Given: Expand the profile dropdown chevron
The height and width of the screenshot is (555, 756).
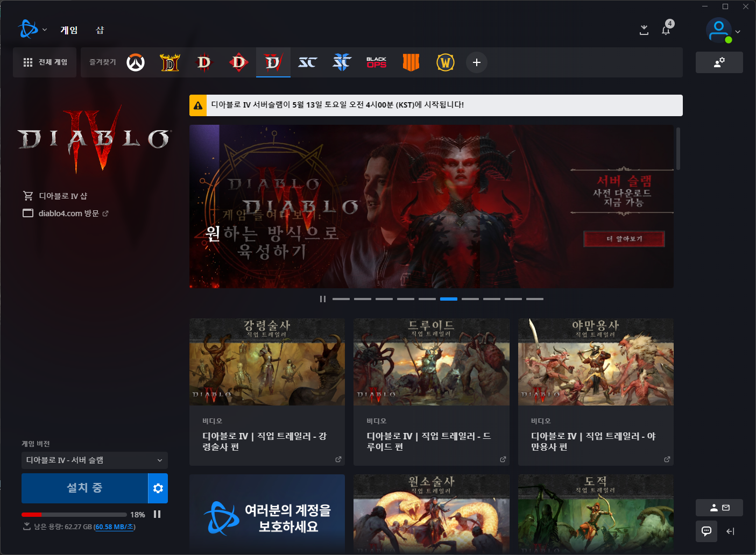Looking at the screenshot, I should tap(738, 32).
